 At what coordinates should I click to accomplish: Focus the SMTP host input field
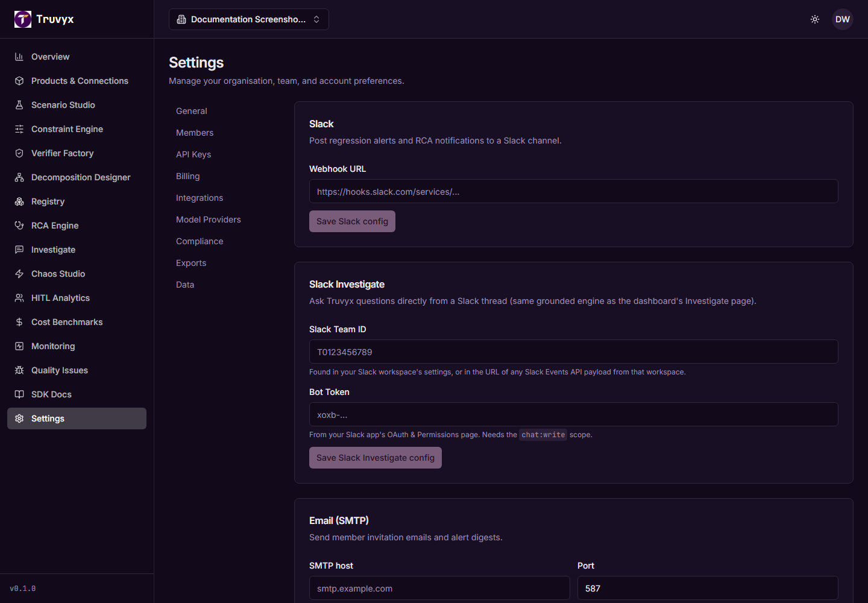pyautogui.click(x=439, y=588)
